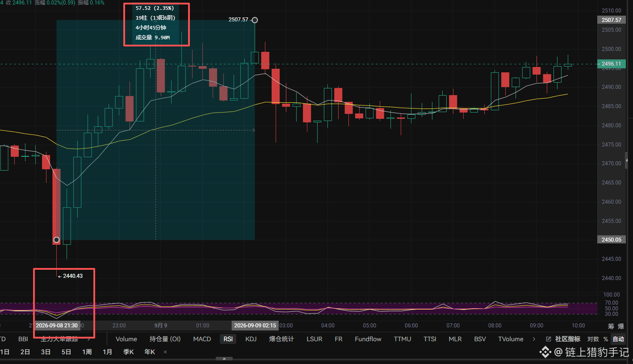Screen dimensions: 633x364
Task: Click the measurement start point circle at 2450
Action: coord(56,240)
